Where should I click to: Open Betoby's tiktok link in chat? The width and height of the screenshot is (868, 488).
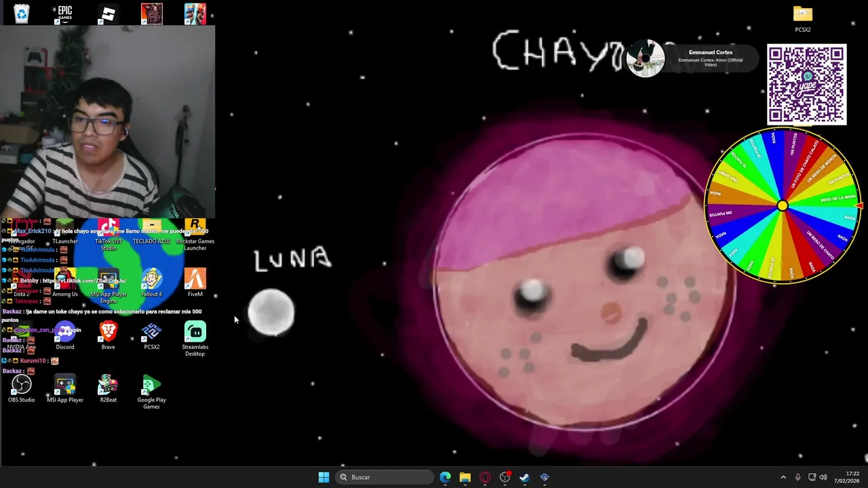[x=84, y=281]
